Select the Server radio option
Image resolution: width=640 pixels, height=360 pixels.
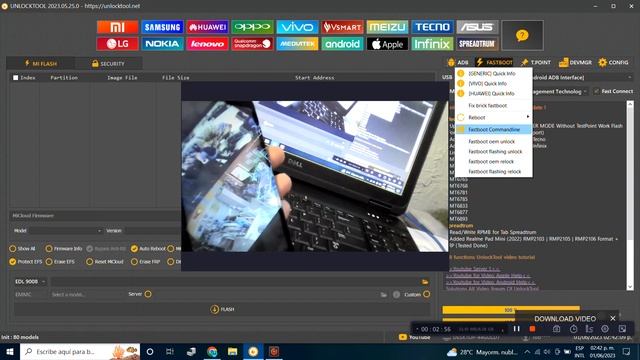(x=148, y=294)
